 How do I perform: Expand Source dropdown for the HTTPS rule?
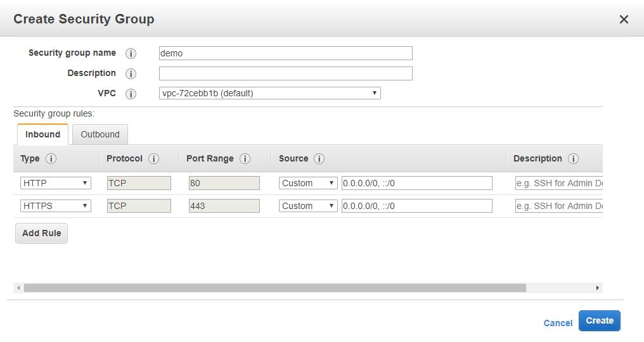tap(308, 206)
